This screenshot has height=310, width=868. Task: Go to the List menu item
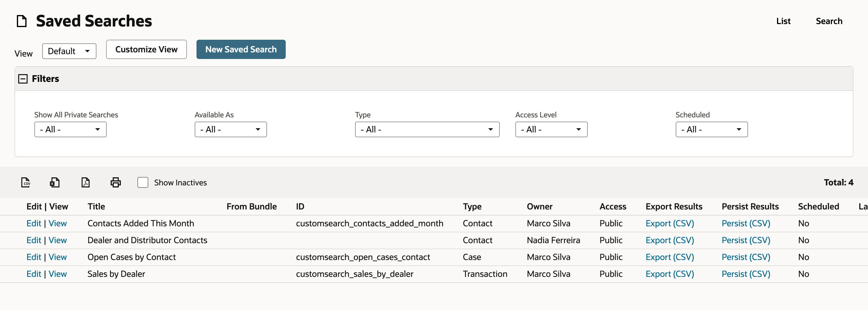[x=783, y=21]
